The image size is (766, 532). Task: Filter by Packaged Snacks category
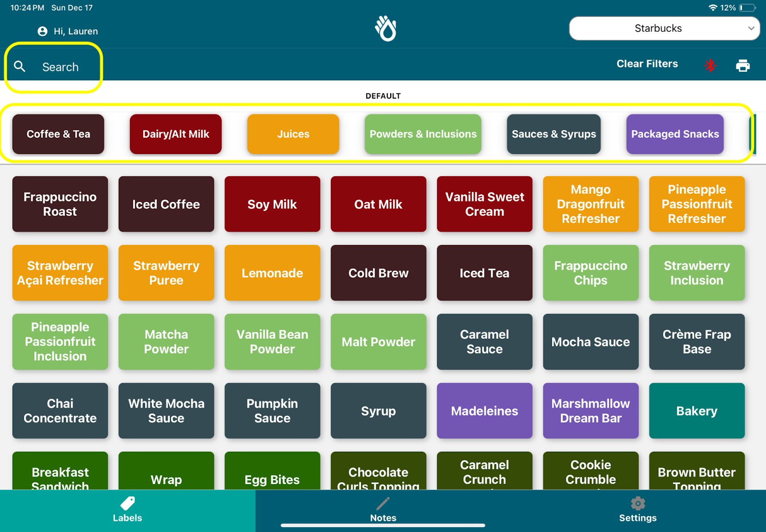tap(675, 134)
